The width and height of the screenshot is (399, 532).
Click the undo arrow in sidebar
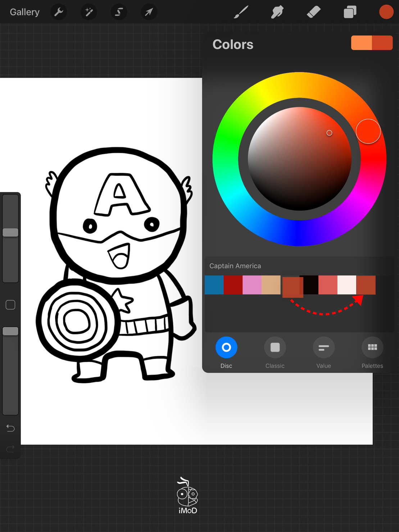pos(10,428)
